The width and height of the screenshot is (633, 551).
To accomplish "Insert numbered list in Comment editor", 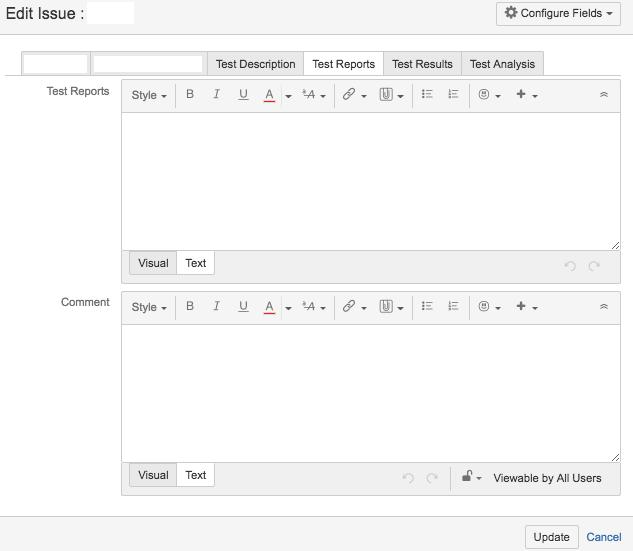I will [453, 307].
